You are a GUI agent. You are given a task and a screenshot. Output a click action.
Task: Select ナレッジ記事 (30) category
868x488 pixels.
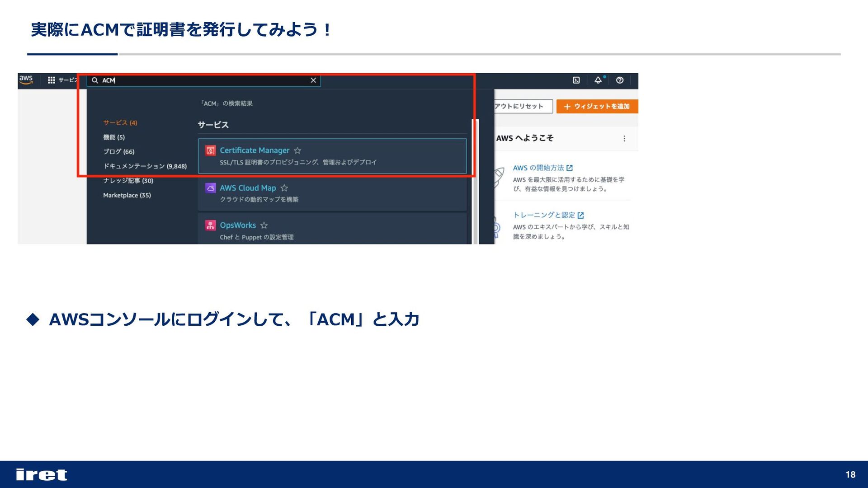tap(128, 180)
